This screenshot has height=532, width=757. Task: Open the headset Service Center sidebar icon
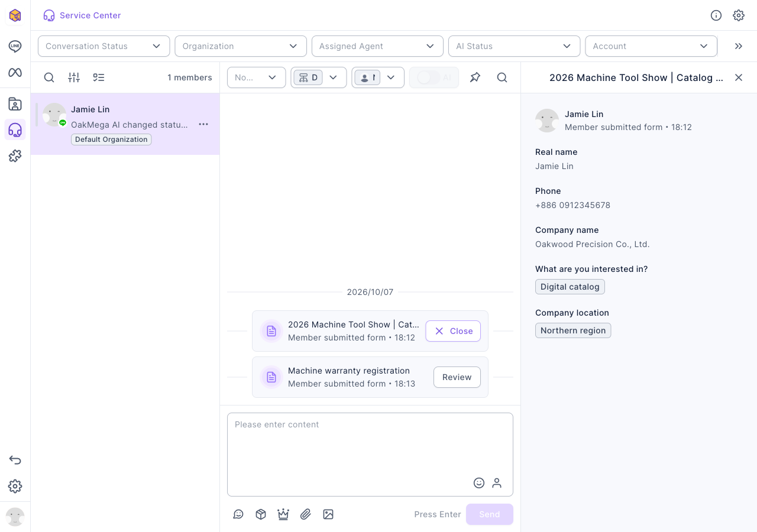(15, 130)
